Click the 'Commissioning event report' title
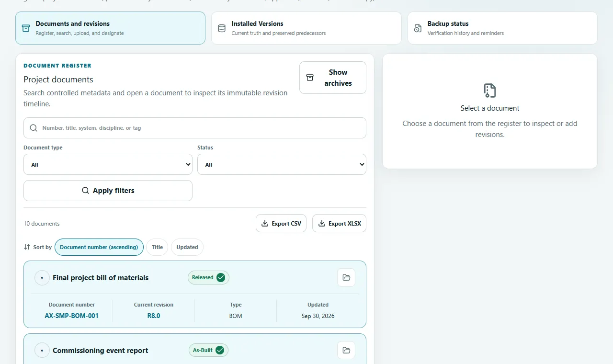This screenshot has width=613, height=364. 101,351
